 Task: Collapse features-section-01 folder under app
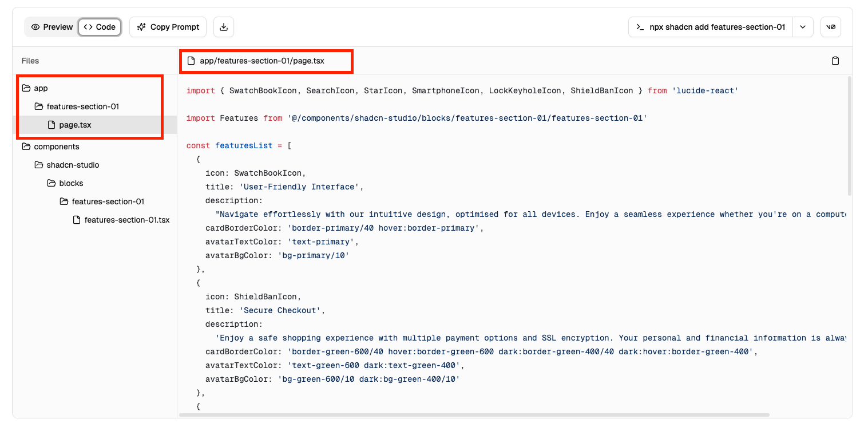(x=82, y=106)
